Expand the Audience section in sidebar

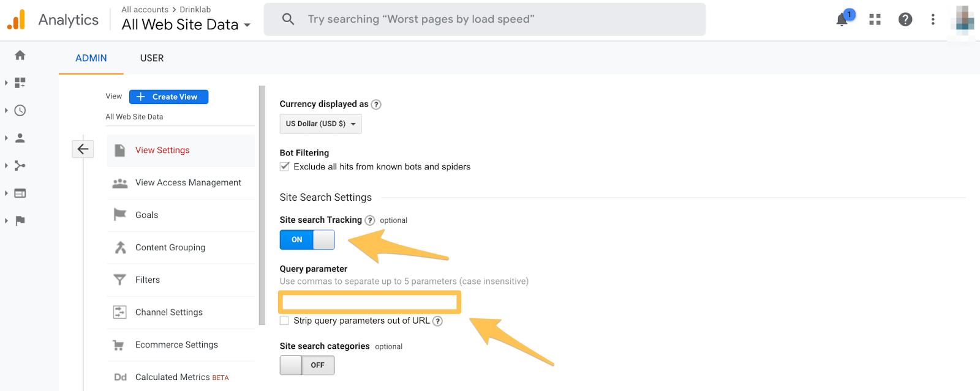coord(20,138)
